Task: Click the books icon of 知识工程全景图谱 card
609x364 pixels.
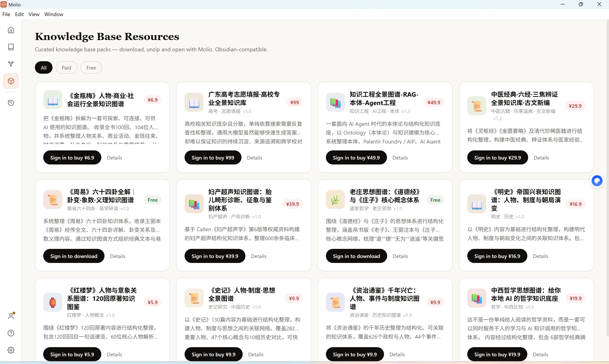Action: 335,102
